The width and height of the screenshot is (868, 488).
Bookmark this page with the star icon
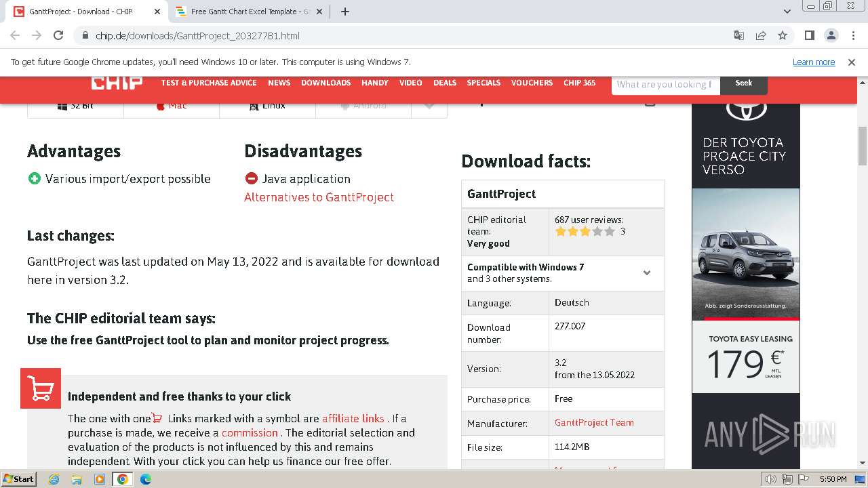point(783,35)
